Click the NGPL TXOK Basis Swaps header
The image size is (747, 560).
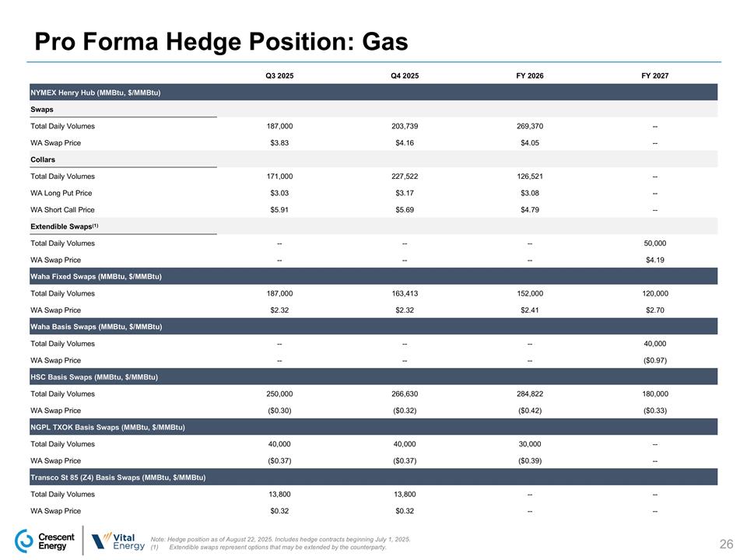pos(107,427)
